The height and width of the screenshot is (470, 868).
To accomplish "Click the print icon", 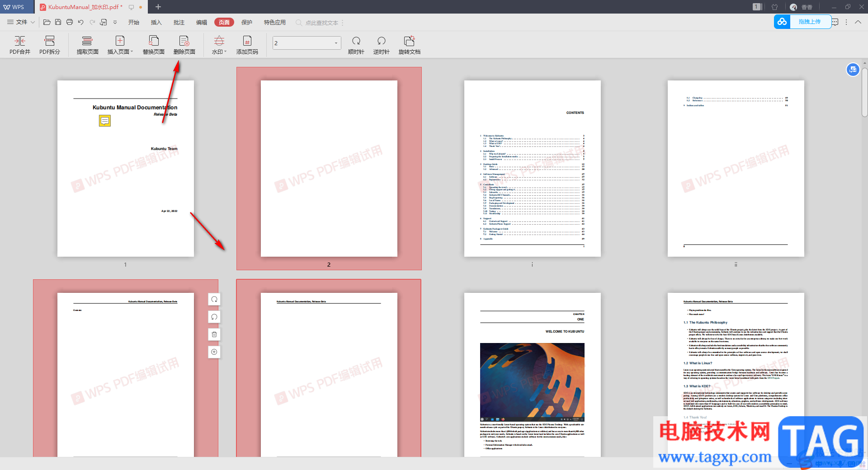I will tap(70, 22).
